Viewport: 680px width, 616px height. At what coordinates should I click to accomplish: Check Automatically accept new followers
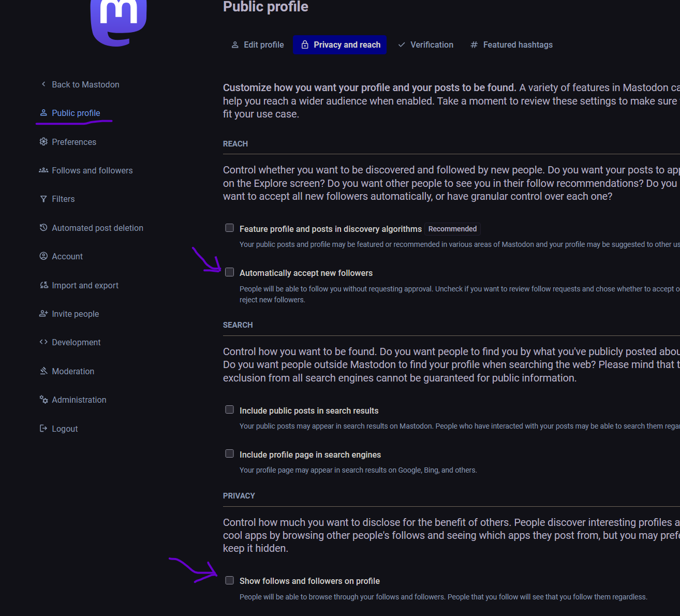[x=230, y=272]
